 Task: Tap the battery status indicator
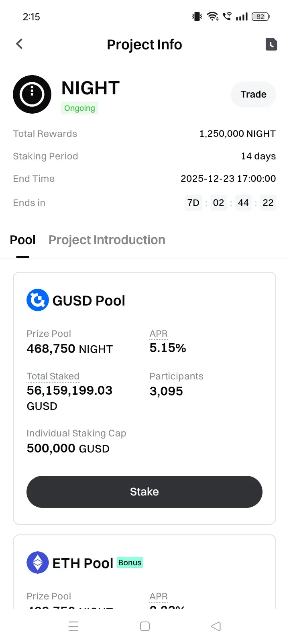click(261, 16)
